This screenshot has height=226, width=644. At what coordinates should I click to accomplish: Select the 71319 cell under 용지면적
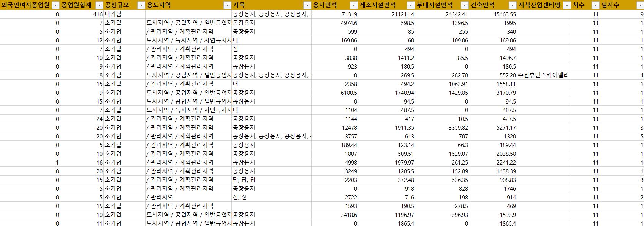(x=335, y=14)
